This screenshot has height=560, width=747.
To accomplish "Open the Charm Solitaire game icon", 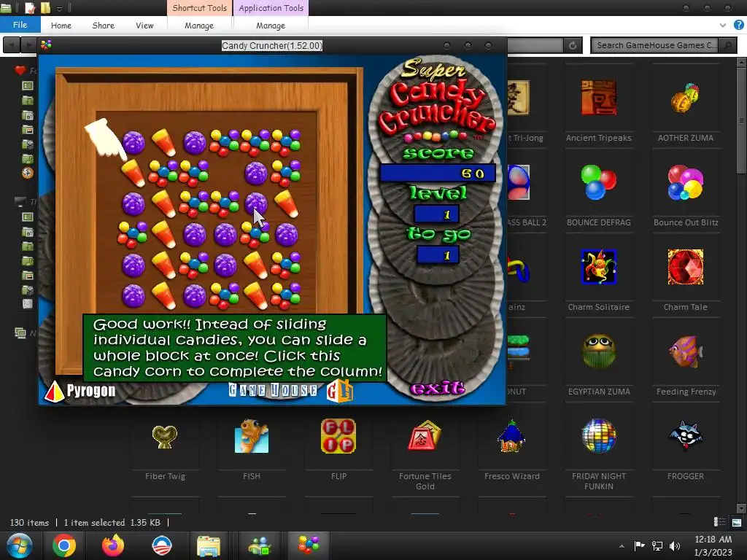I will click(x=599, y=267).
